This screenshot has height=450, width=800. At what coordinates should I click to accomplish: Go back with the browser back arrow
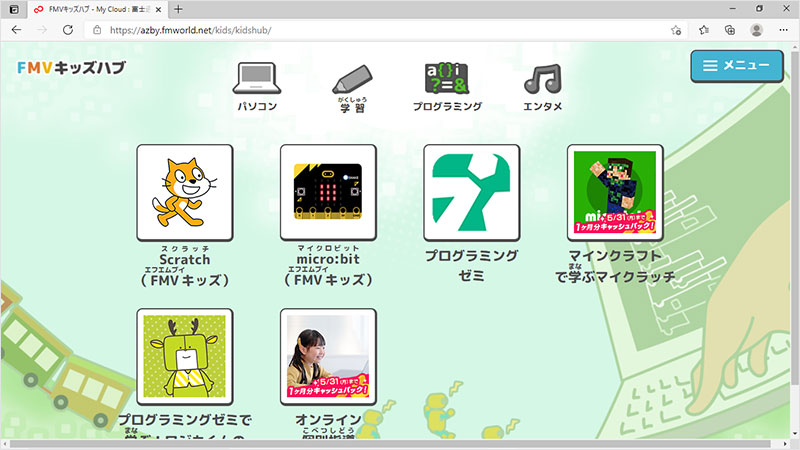pos(16,30)
